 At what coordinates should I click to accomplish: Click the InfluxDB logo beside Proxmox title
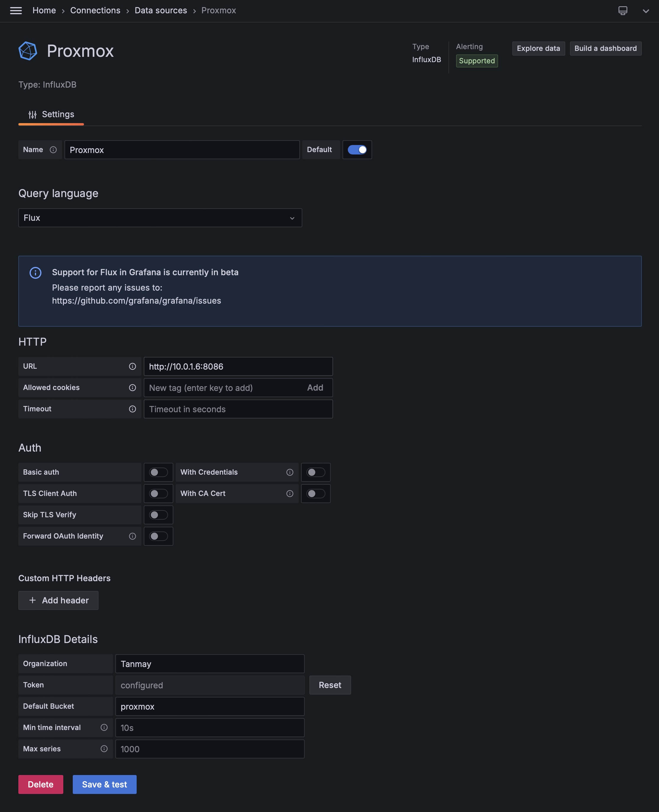pyautogui.click(x=28, y=51)
